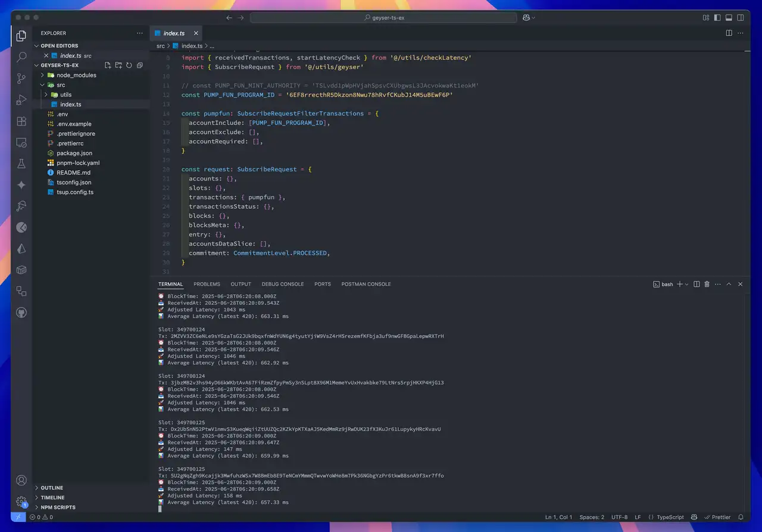Launch a new terminal with the plus icon
762x532 pixels.
(679, 284)
